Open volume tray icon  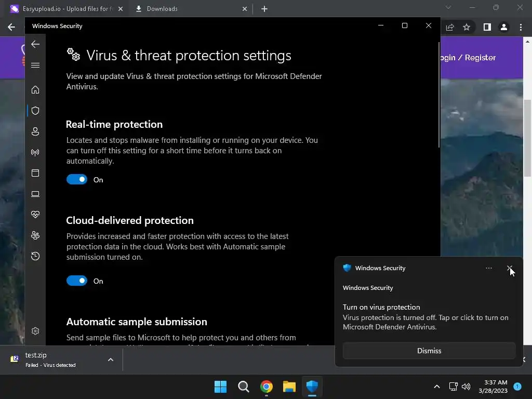click(x=466, y=387)
